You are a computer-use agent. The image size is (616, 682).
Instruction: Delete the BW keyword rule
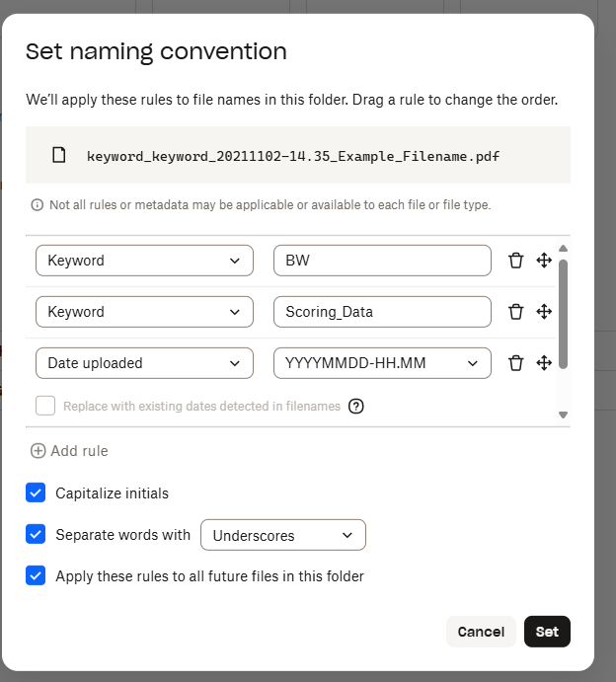pyautogui.click(x=515, y=261)
